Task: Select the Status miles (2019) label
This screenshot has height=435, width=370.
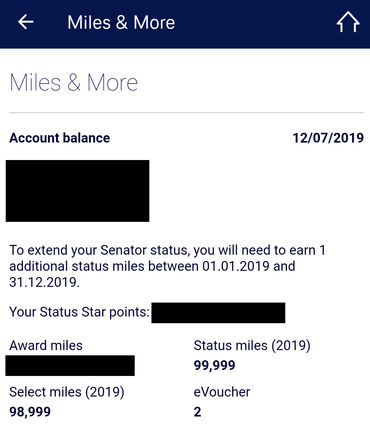Action: coord(252,346)
